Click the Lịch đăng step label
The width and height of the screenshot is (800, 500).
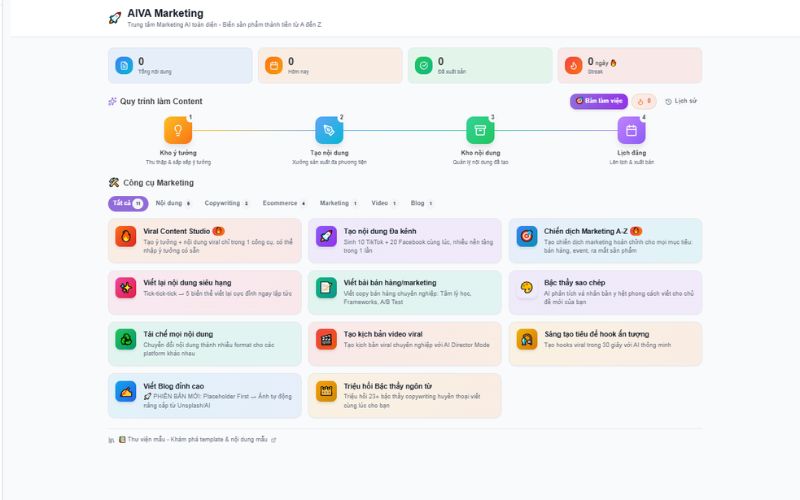[x=631, y=153]
